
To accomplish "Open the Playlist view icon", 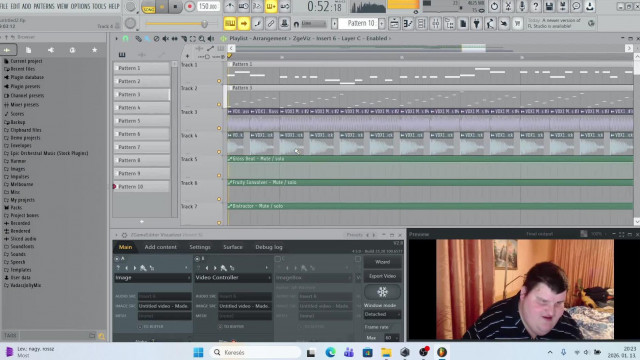I will (394, 24).
